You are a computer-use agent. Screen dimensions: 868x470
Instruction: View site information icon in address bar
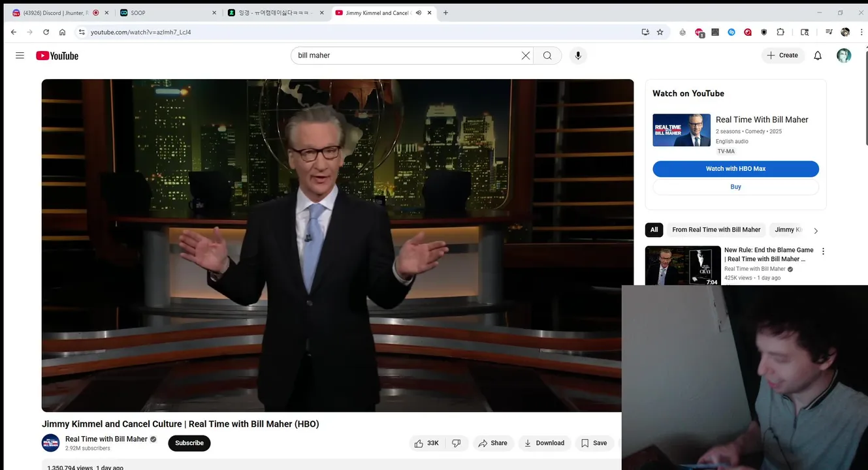tap(82, 32)
